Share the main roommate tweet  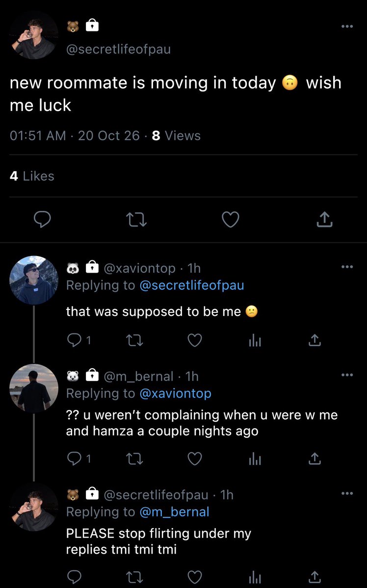325,219
